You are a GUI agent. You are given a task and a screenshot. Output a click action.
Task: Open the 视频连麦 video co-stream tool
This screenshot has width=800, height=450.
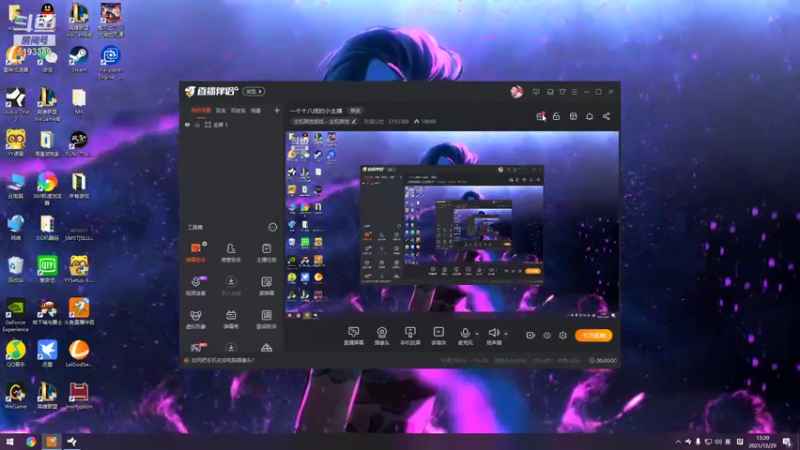[x=195, y=286]
